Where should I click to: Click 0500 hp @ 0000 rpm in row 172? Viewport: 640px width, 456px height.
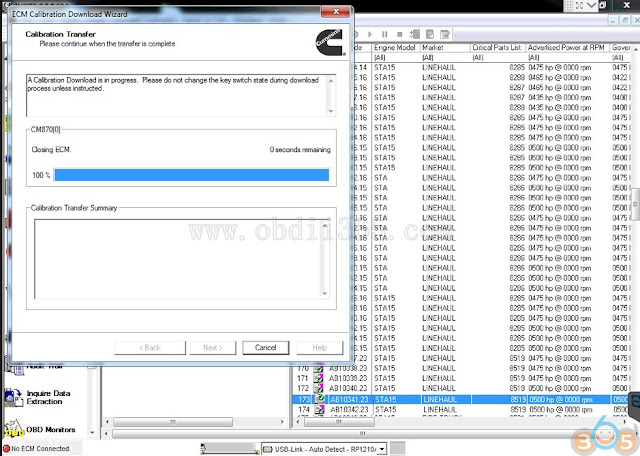[560, 388]
